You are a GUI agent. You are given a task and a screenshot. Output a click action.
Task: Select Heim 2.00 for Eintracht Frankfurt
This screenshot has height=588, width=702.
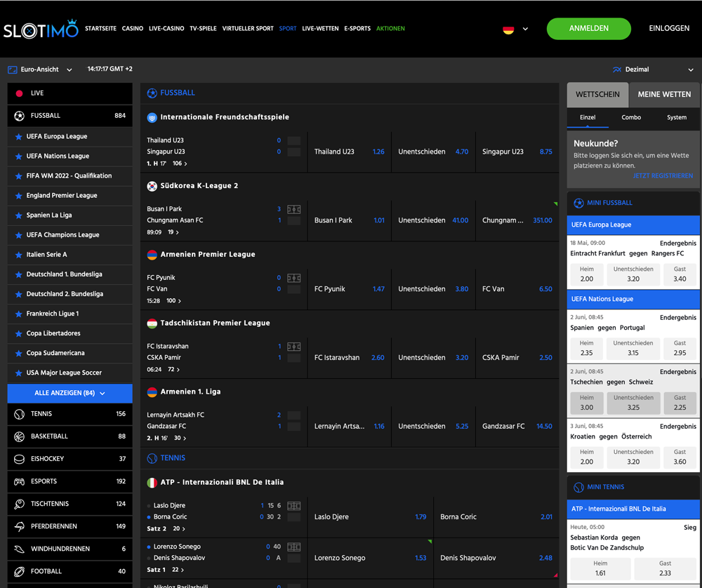(586, 274)
